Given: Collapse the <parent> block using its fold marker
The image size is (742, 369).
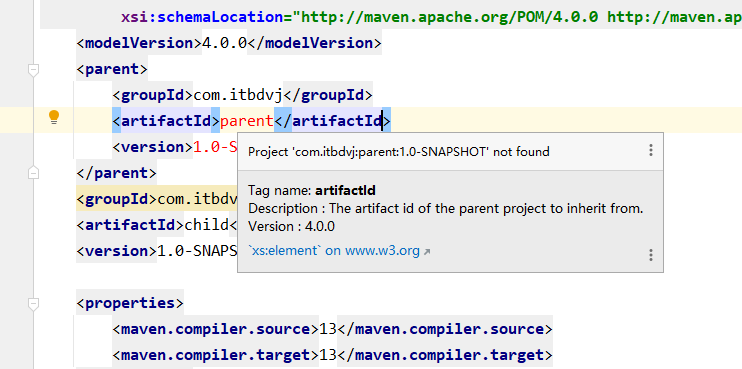Looking at the screenshot, I should click(33, 70).
